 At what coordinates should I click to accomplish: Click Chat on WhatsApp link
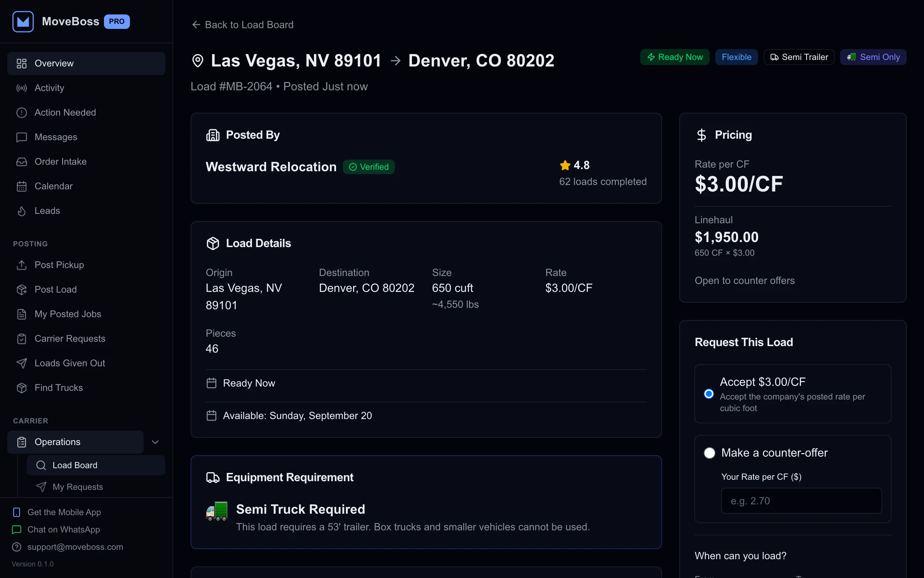57,530
